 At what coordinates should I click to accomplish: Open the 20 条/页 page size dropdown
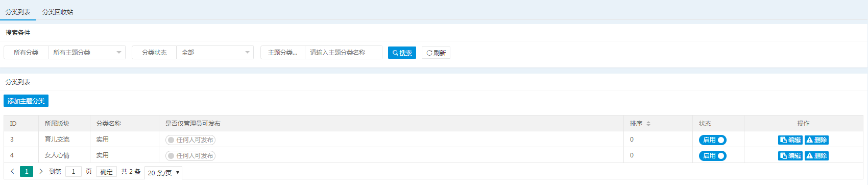[x=163, y=173]
